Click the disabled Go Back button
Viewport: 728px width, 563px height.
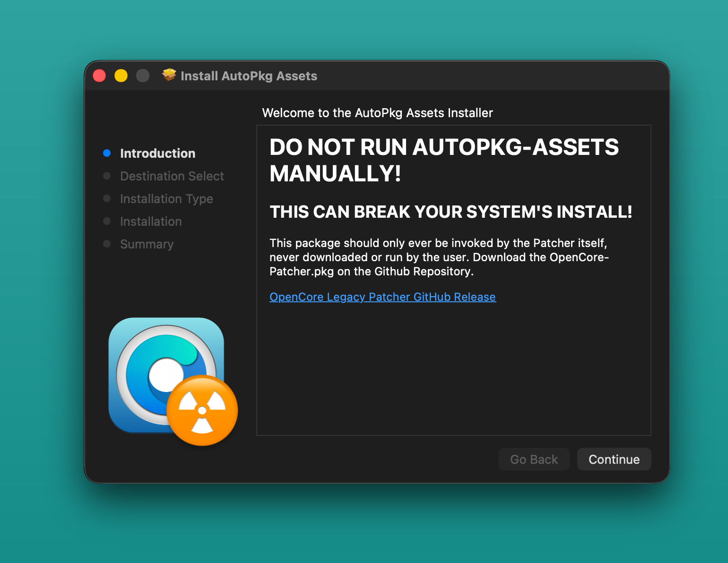tap(534, 459)
